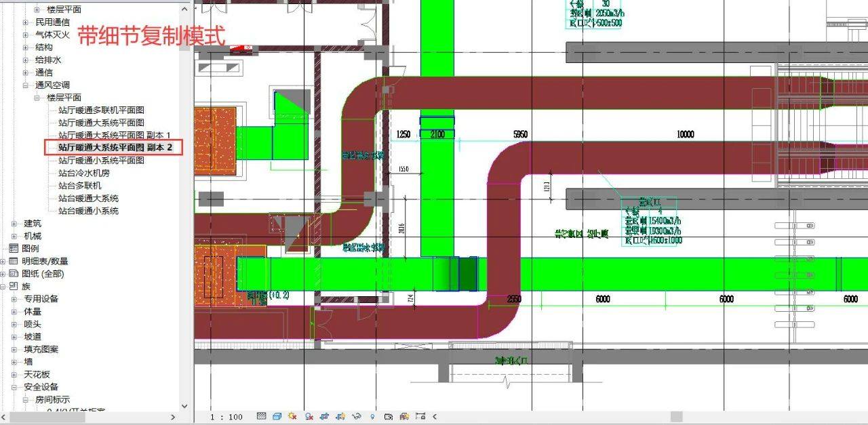Select the 填充图案 family category
Viewport: 868px width, 425px height.
(41, 349)
